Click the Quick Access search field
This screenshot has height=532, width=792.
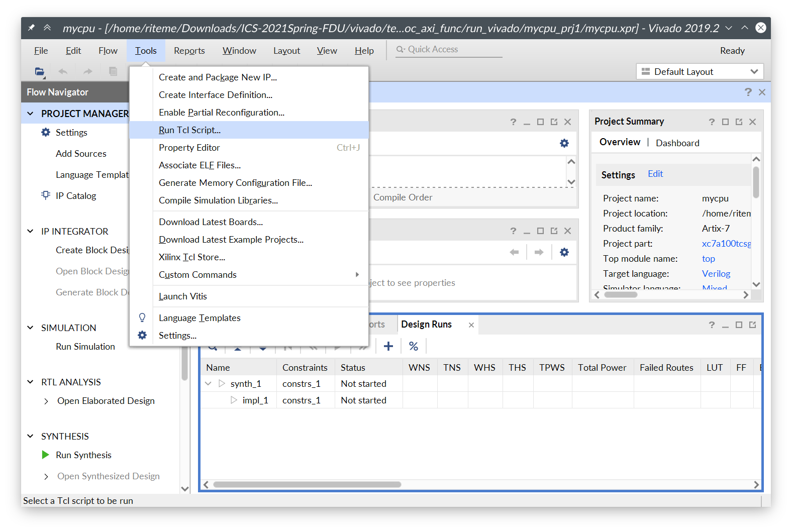point(449,49)
